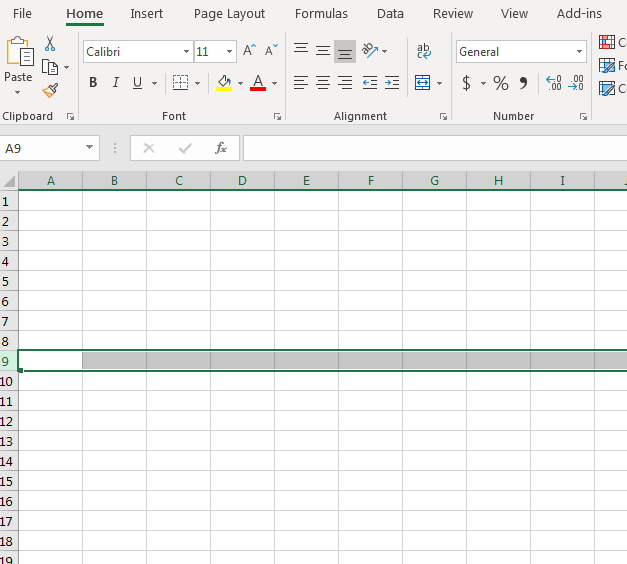Open Number format dialog launcher
The height and width of the screenshot is (564, 627).
(583, 116)
